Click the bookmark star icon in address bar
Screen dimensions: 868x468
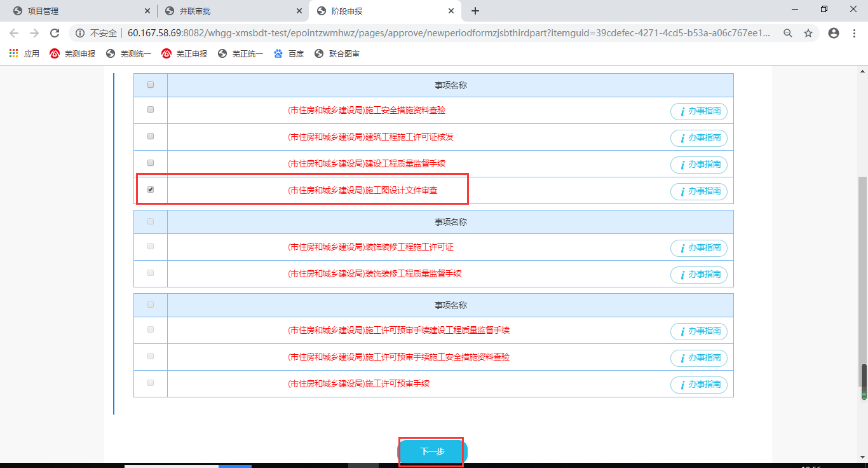click(x=808, y=33)
